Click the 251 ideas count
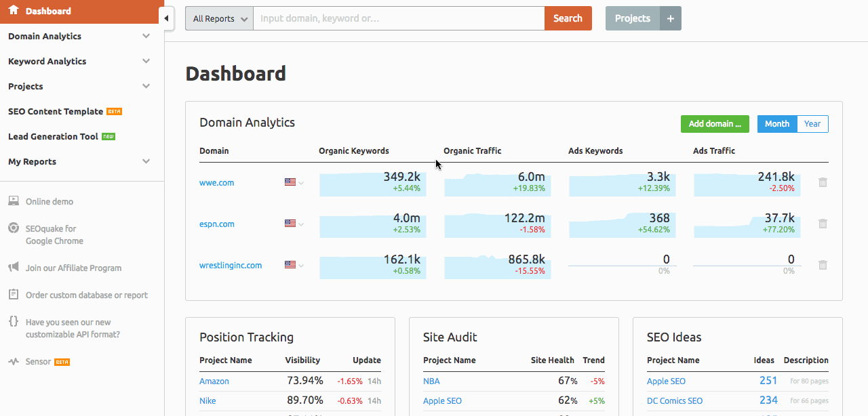 click(x=768, y=381)
